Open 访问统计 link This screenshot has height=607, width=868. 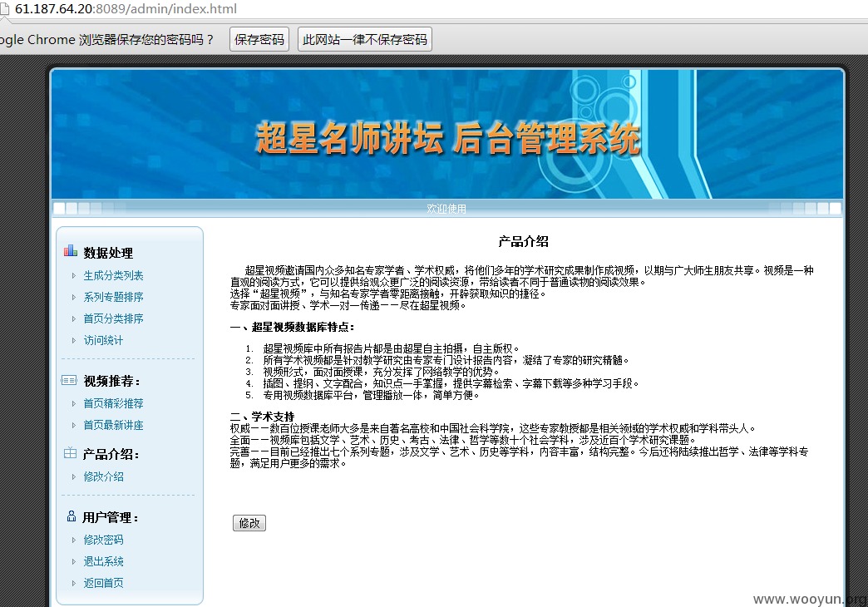104,340
